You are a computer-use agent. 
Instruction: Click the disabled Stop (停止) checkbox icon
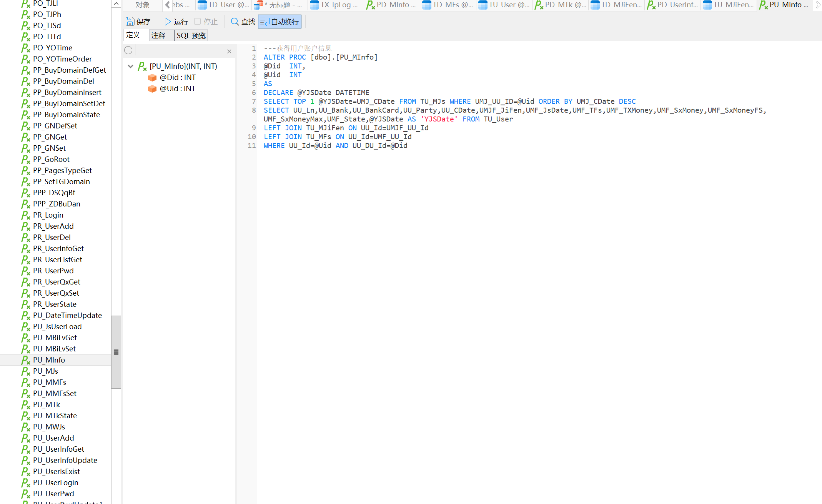tap(197, 22)
